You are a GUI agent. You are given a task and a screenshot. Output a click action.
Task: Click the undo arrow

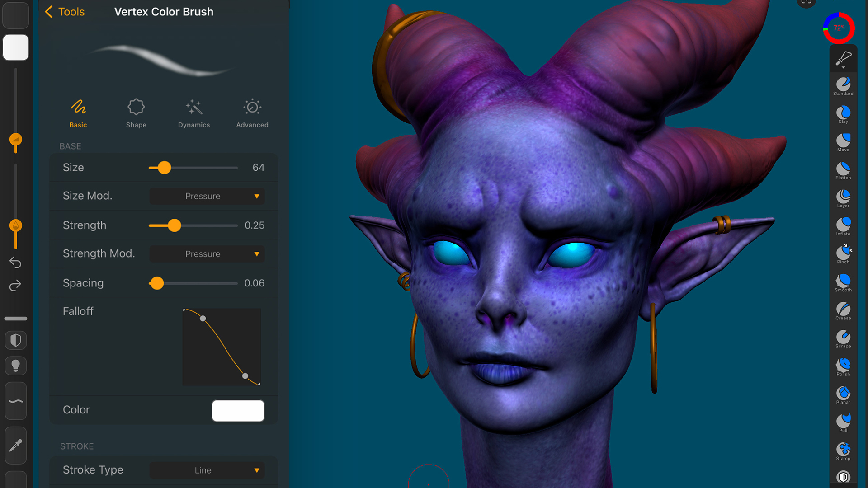(x=15, y=262)
